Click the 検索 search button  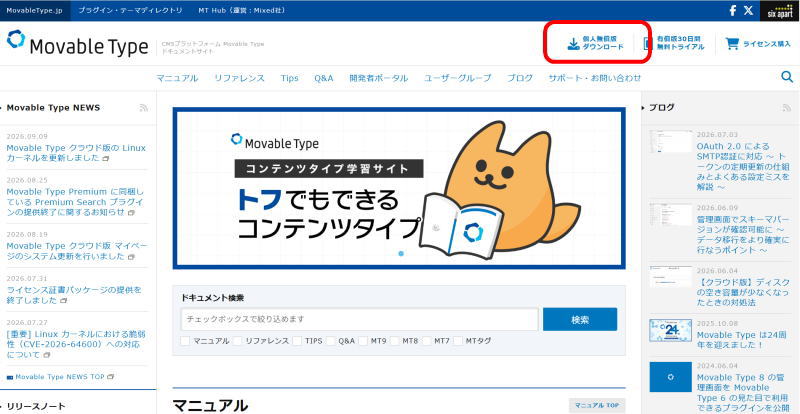point(580,320)
